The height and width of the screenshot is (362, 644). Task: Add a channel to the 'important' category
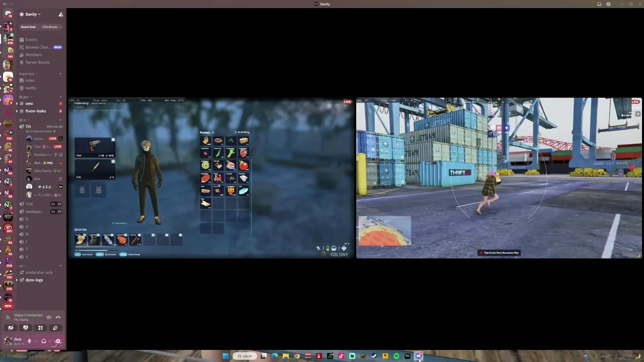[60, 74]
